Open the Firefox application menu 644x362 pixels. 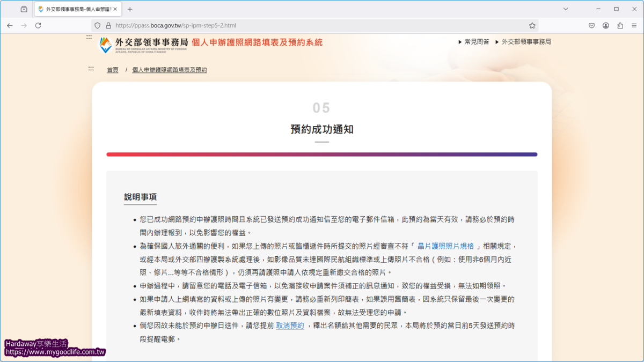point(635,25)
